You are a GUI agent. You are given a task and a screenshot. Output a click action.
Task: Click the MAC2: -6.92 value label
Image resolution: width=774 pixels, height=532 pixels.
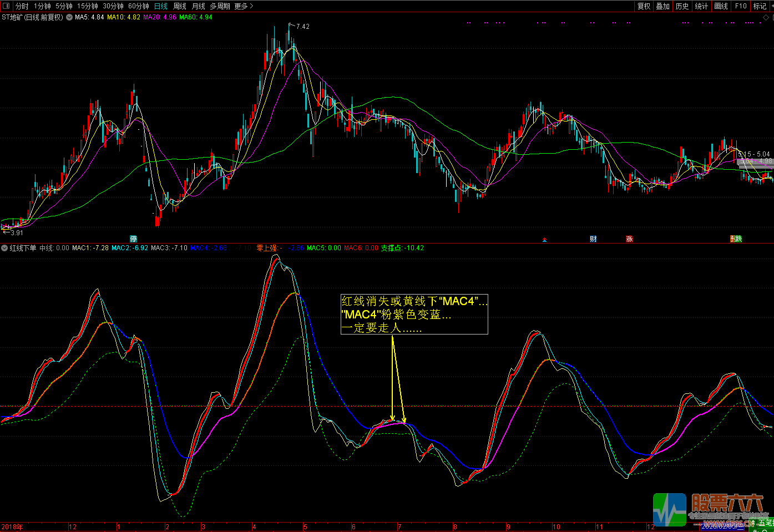point(130,248)
